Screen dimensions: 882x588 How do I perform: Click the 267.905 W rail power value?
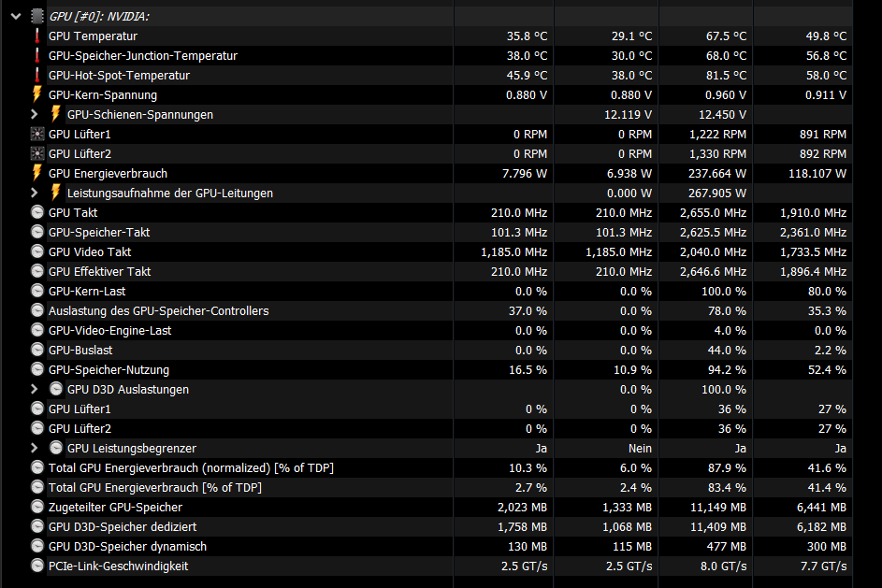tap(717, 194)
